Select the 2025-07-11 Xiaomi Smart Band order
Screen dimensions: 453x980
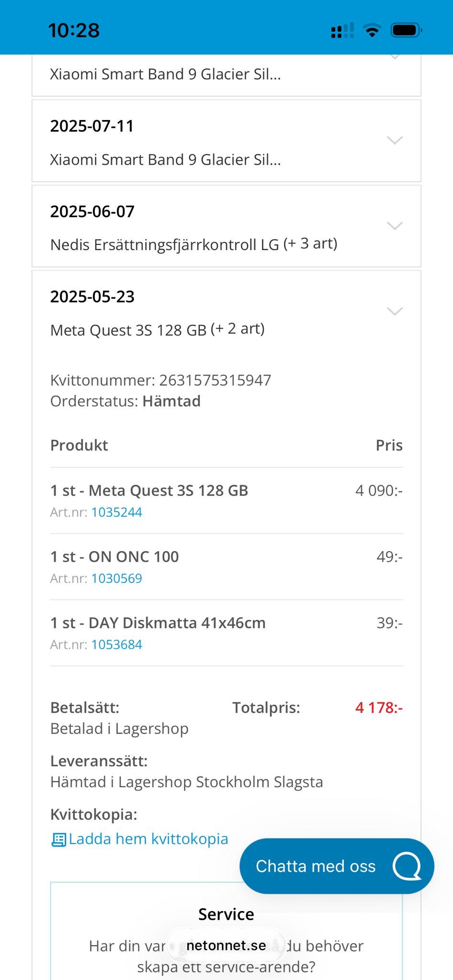coord(165,159)
